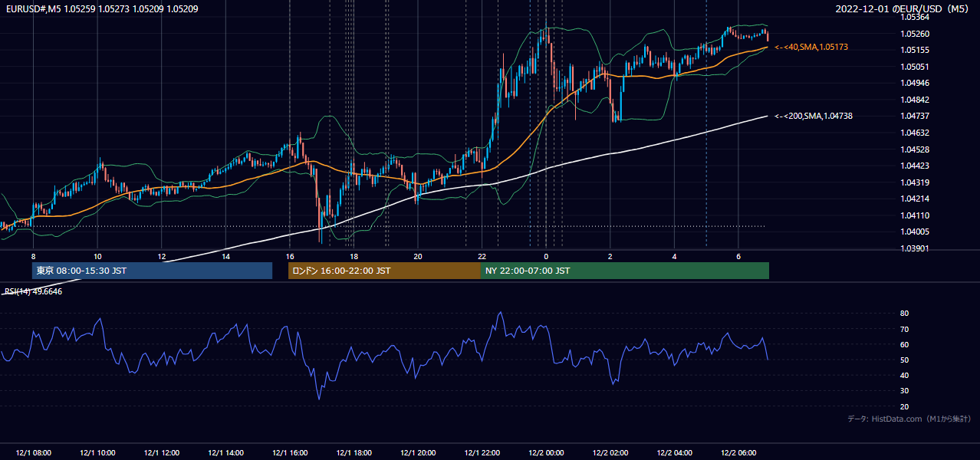Click RSI scale level 70
980x460 pixels.
point(904,329)
